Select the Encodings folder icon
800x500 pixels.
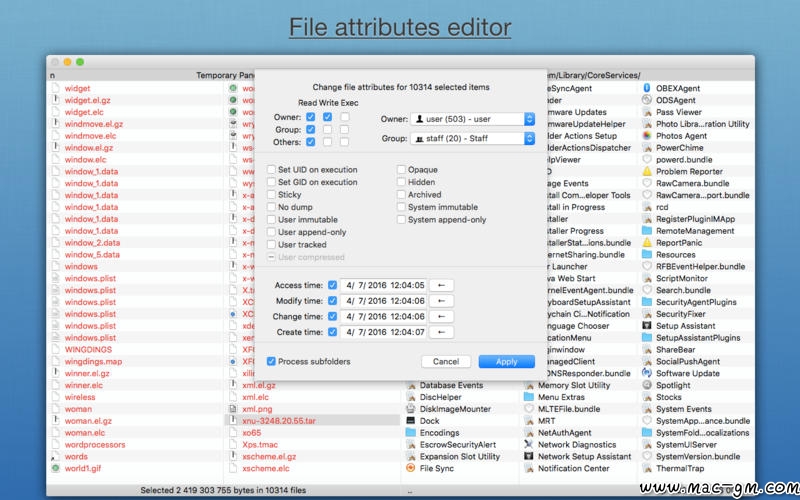pyautogui.click(x=411, y=432)
